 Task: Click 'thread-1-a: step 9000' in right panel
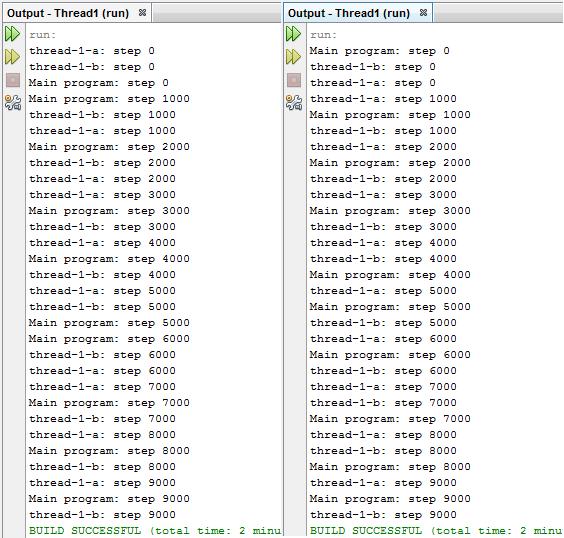click(x=383, y=483)
